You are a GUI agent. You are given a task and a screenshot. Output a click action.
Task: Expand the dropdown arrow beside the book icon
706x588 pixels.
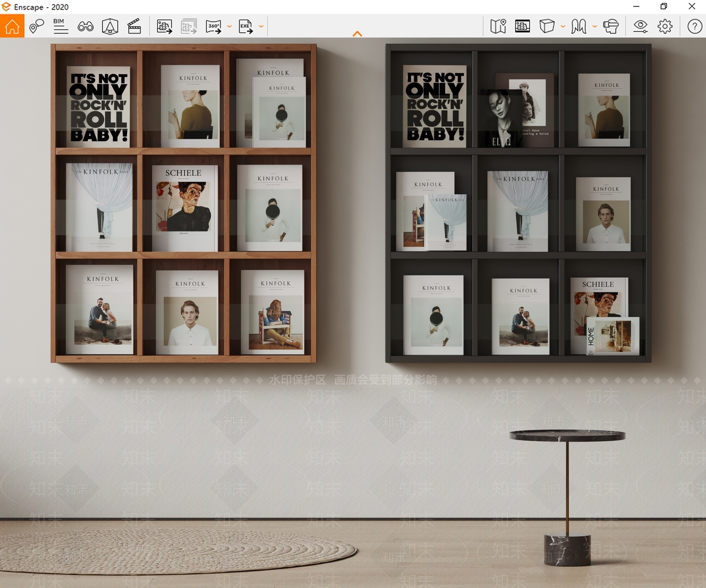tap(595, 26)
